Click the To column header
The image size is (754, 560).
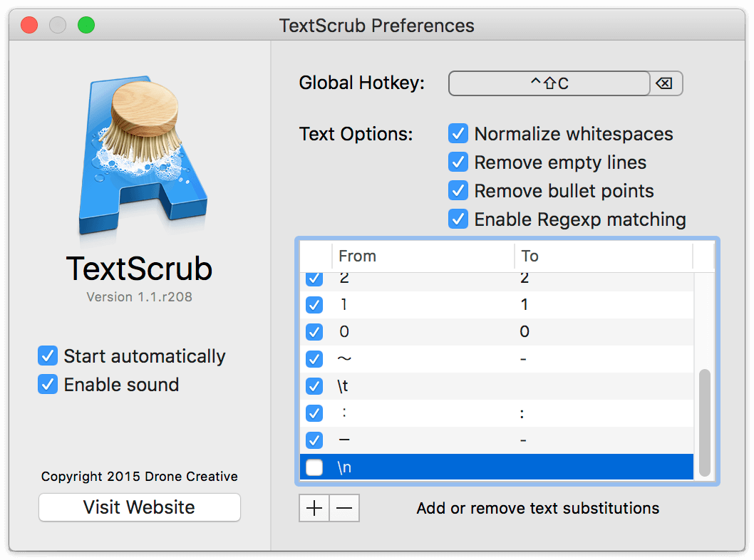[604, 256]
